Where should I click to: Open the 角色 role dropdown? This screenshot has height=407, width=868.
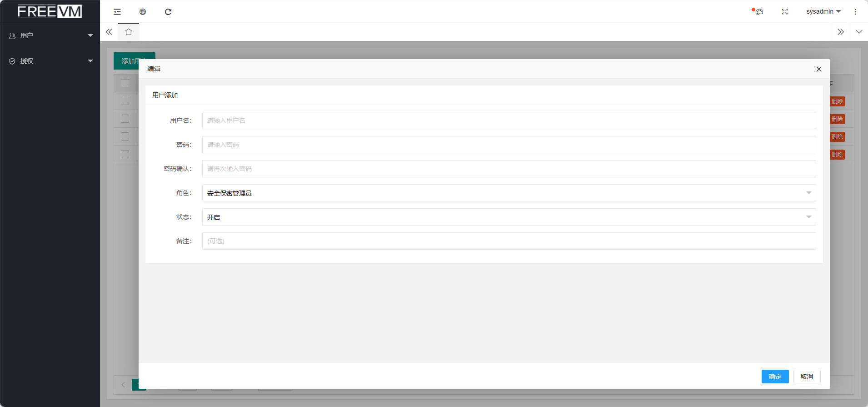click(x=509, y=193)
